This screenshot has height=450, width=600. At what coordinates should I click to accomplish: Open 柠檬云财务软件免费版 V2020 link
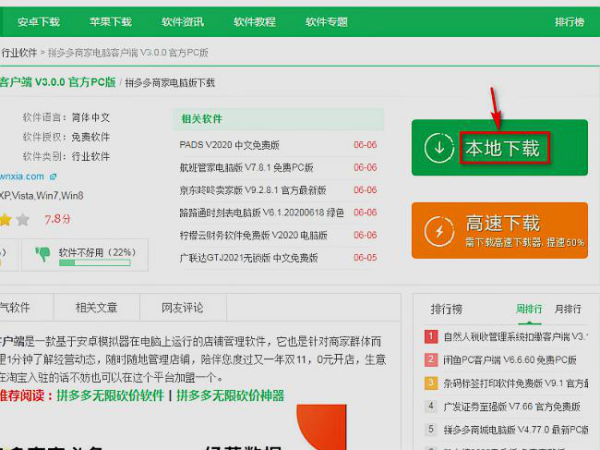(x=253, y=235)
